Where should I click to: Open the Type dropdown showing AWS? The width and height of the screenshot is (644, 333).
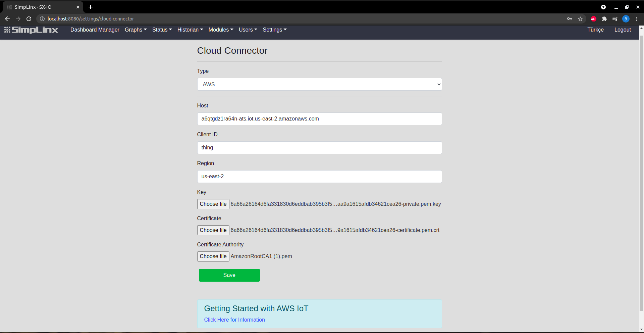(x=319, y=84)
